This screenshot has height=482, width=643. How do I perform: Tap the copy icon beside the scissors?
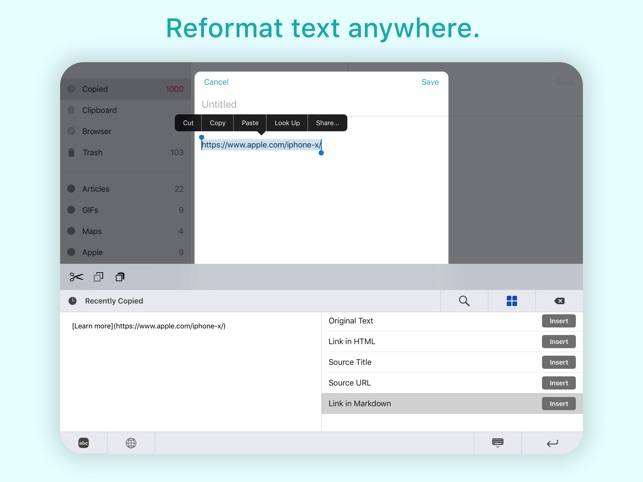pyautogui.click(x=98, y=277)
